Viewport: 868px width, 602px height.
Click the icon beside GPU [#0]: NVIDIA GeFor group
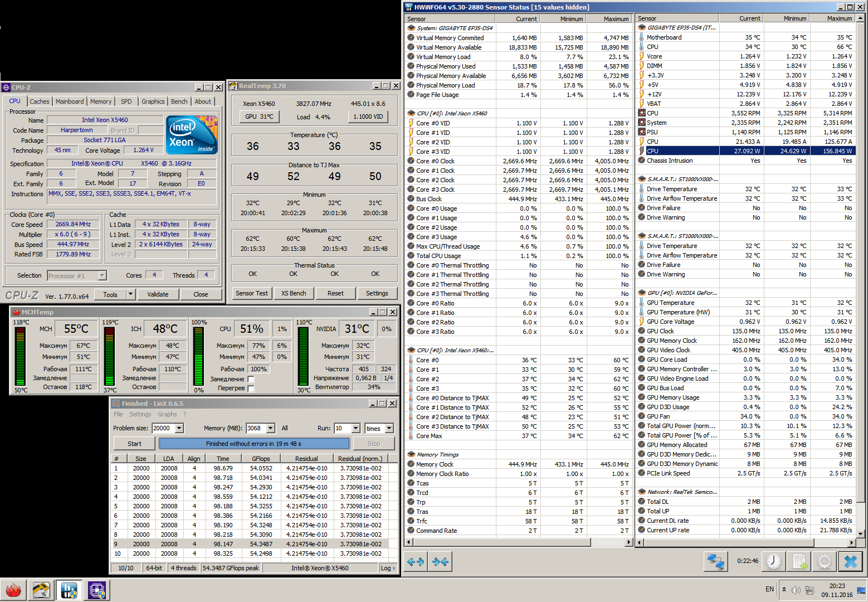click(x=642, y=293)
